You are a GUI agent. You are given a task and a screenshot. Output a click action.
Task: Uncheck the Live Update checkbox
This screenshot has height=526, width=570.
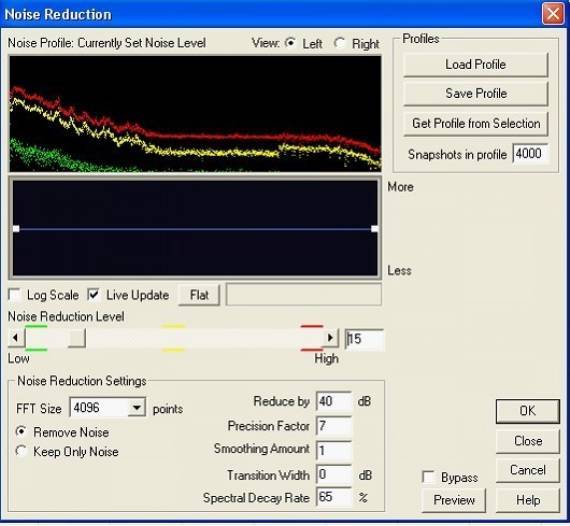94,295
